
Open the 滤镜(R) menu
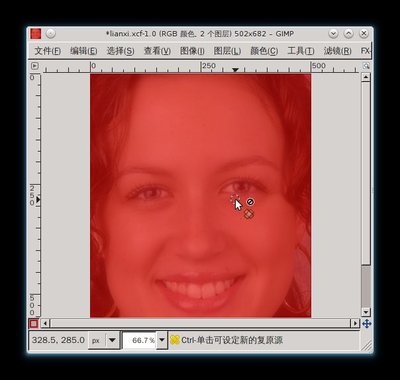(x=337, y=51)
